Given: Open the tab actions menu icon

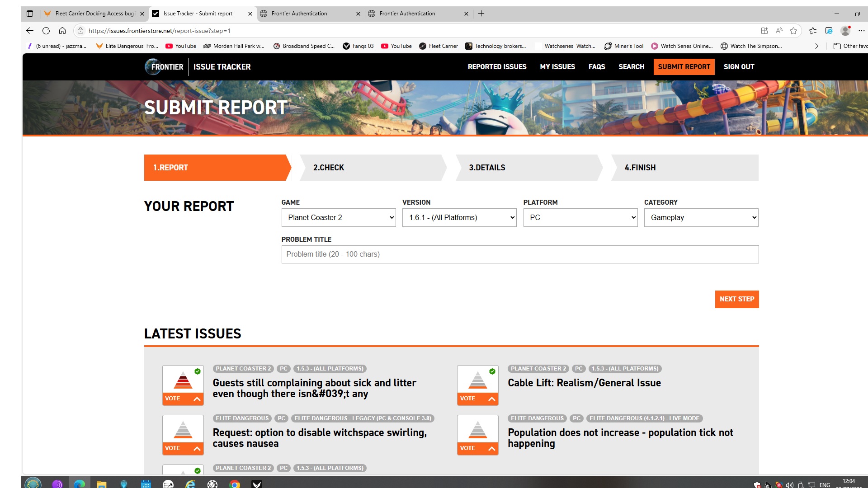Looking at the screenshot, I should (30, 14).
